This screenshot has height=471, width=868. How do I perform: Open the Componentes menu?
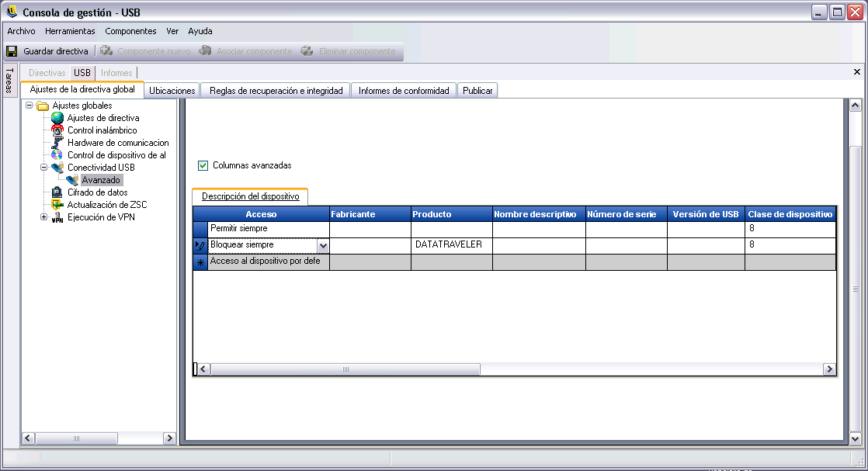(x=130, y=31)
